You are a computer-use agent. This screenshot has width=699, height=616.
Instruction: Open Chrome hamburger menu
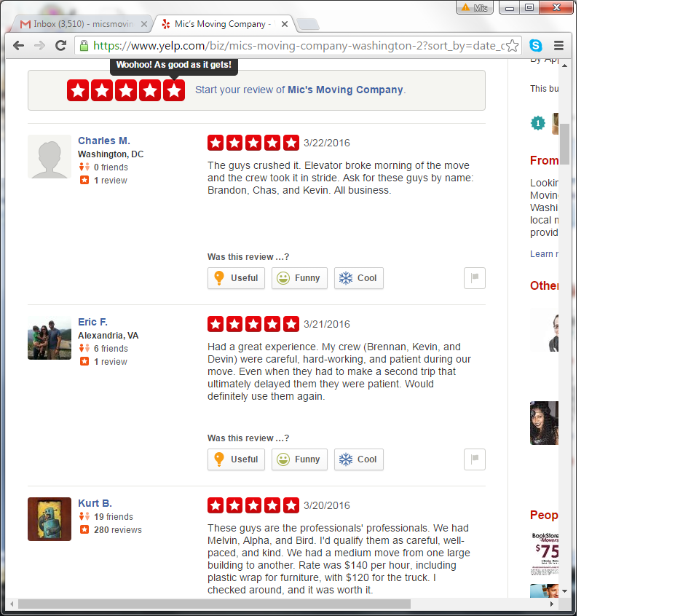[558, 45]
